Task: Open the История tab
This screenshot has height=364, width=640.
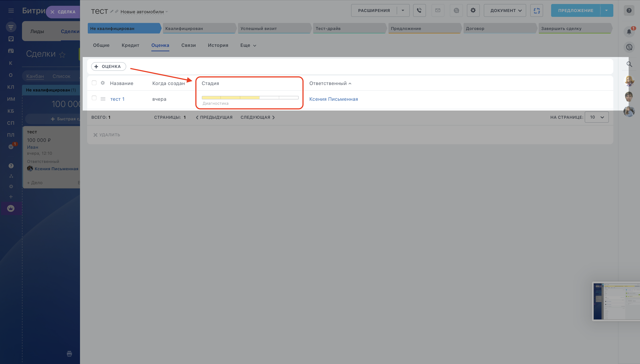Action: [218, 45]
